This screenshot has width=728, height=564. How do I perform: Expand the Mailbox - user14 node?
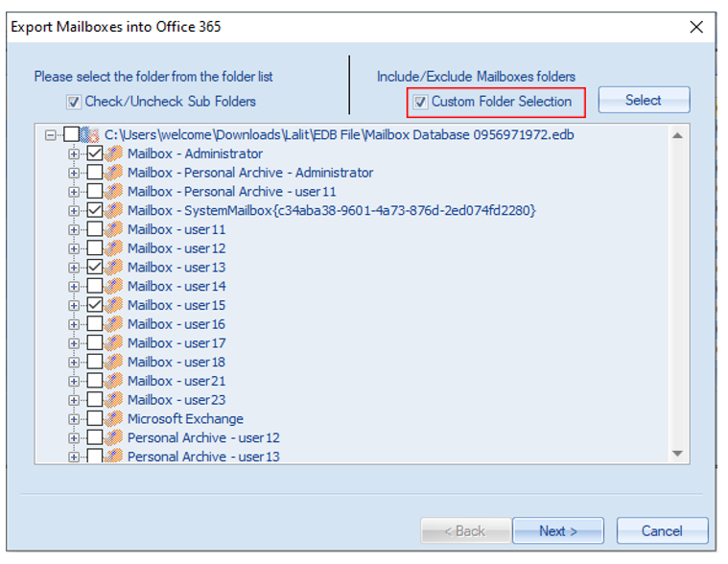tap(73, 287)
